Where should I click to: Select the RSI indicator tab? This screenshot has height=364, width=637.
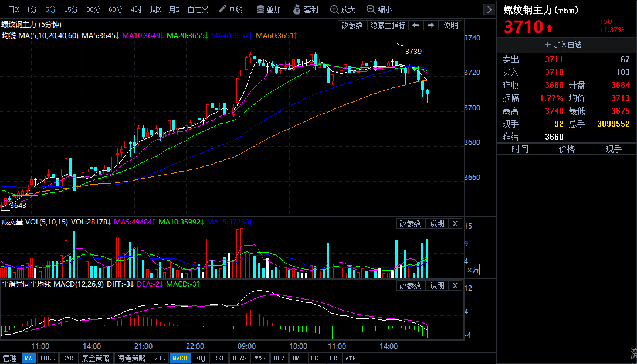[219, 358]
